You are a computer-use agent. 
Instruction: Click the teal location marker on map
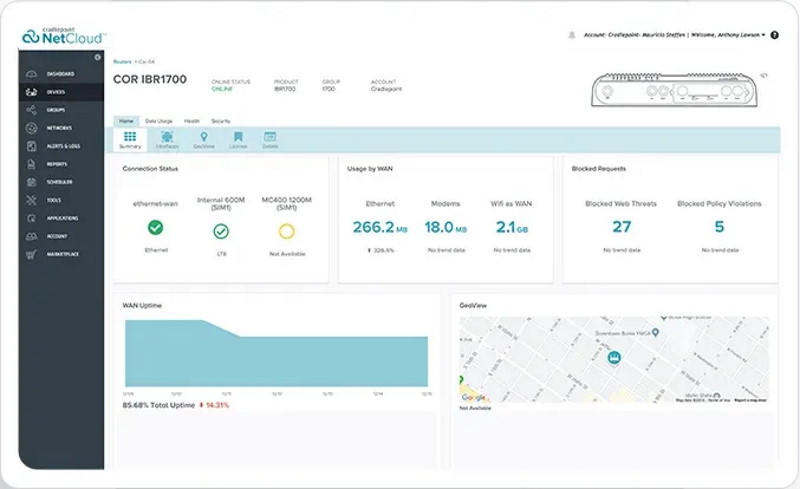(x=616, y=357)
